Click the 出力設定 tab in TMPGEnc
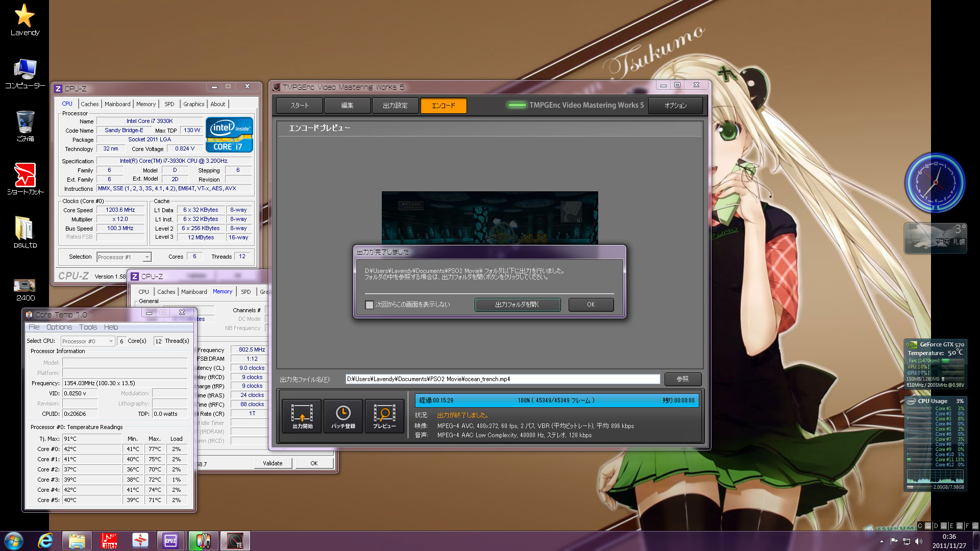This screenshot has width=980, height=551. click(x=395, y=106)
